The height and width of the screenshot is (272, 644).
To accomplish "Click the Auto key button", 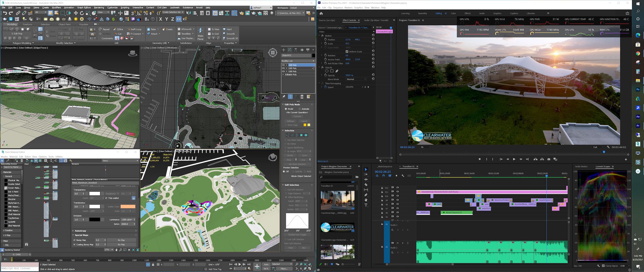I will pos(266,264).
